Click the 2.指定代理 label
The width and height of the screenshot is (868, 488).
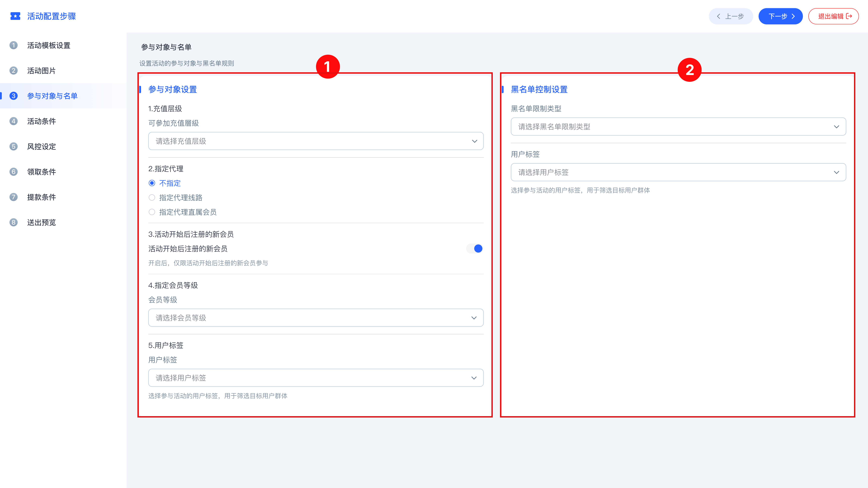(x=166, y=168)
